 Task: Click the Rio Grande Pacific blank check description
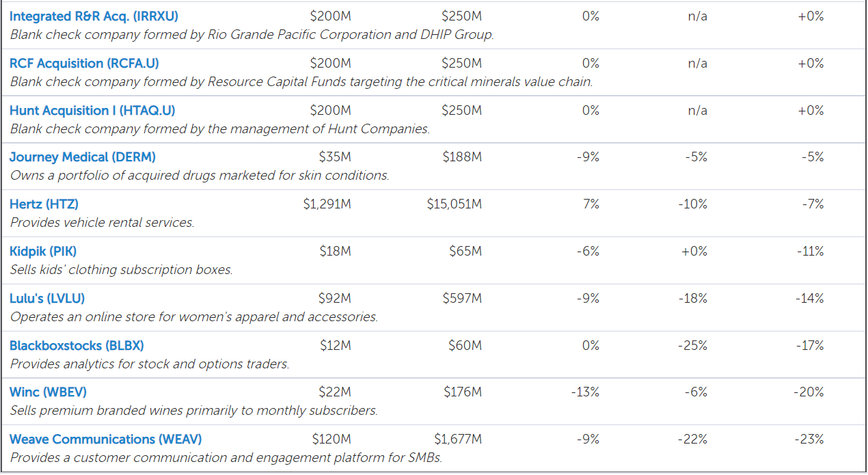click(252, 35)
